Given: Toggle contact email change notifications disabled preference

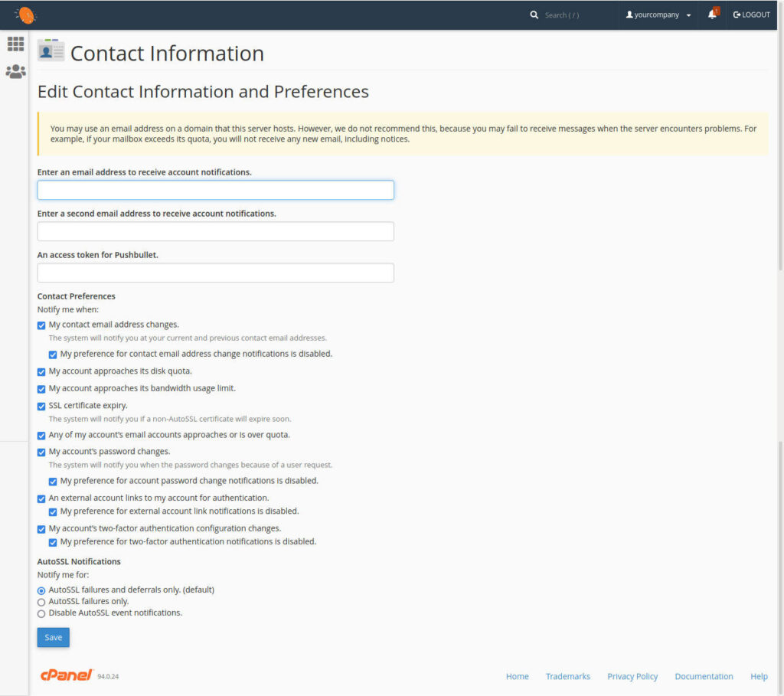Looking at the screenshot, I should click(53, 355).
